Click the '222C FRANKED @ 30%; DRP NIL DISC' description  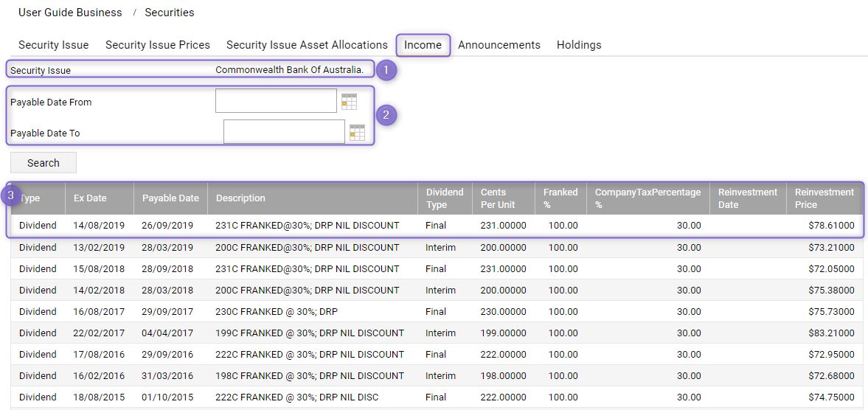tap(297, 397)
